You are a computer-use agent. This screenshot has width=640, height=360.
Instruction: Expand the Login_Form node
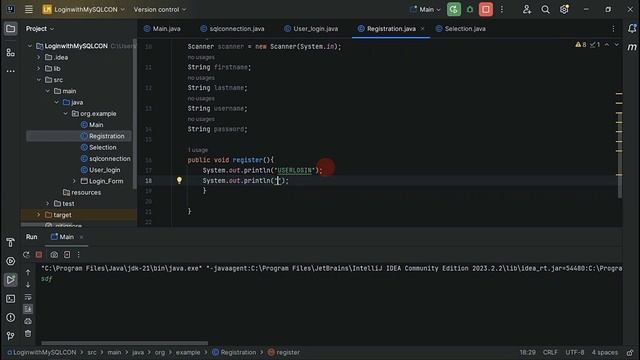74,181
